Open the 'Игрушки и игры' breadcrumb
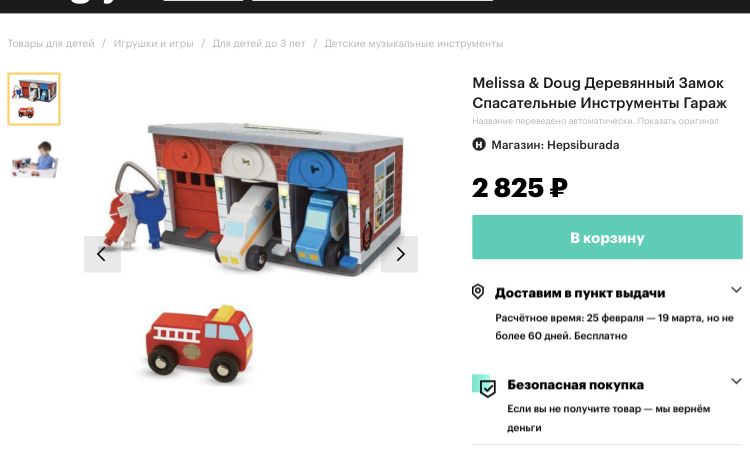 [x=154, y=44]
